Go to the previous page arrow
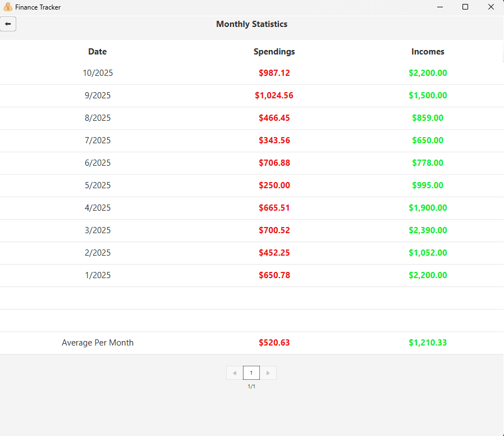The image size is (504, 436). pos(235,373)
